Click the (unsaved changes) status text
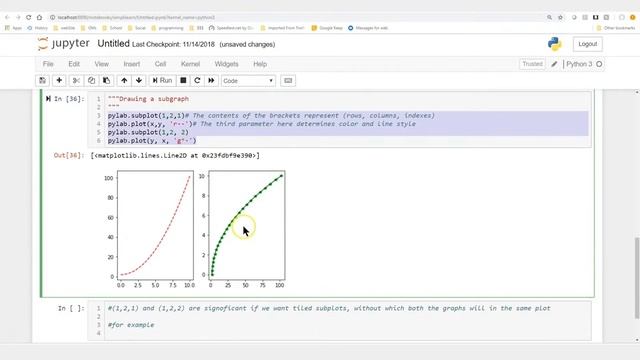The image size is (640, 360). [x=247, y=44]
